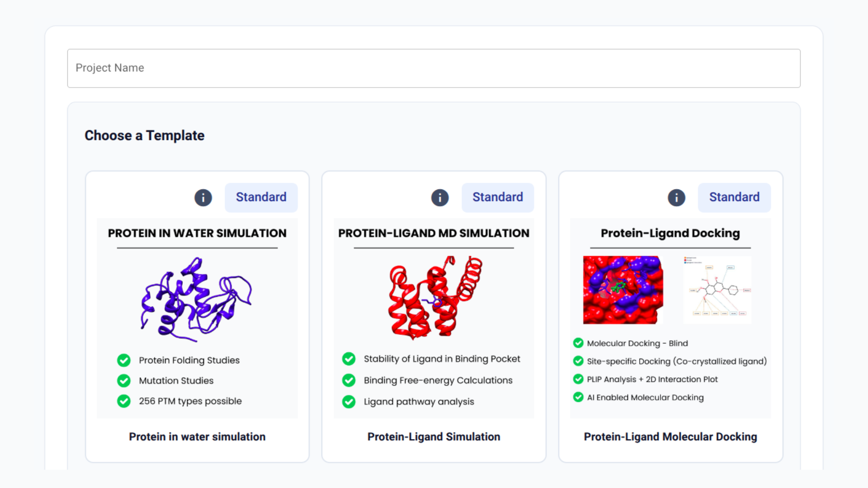
Task: Click green check beside Mutation Studies
Action: coord(124,380)
